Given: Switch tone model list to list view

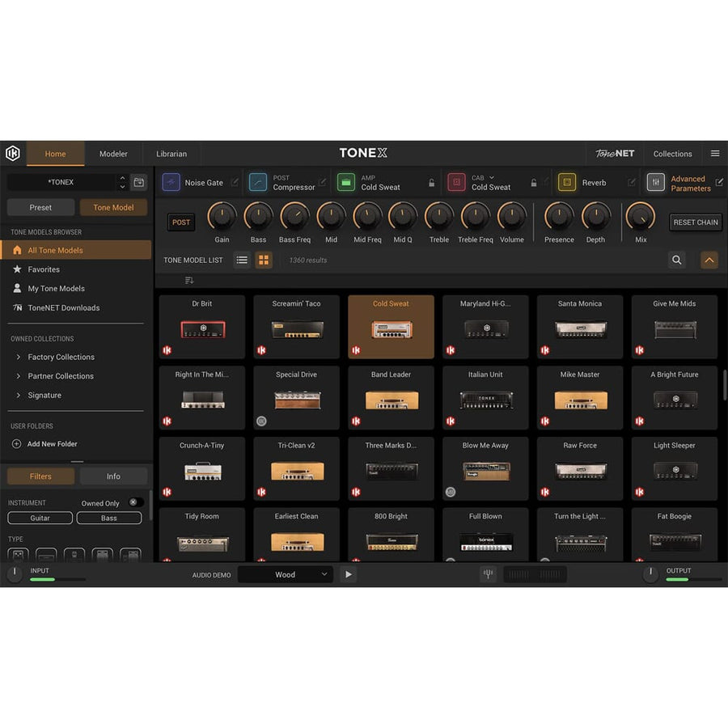Looking at the screenshot, I should click(x=242, y=260).
